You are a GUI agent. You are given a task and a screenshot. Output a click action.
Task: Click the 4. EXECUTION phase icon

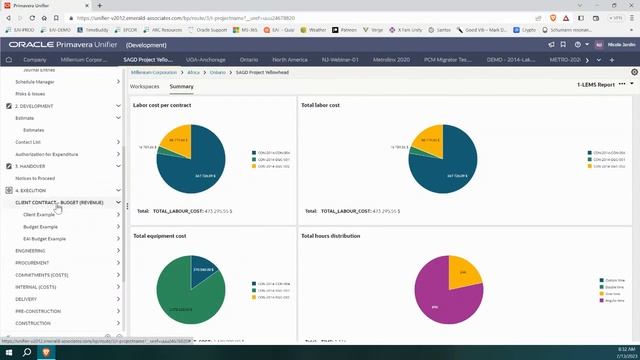pyautogui.click(x=9, y=190)
